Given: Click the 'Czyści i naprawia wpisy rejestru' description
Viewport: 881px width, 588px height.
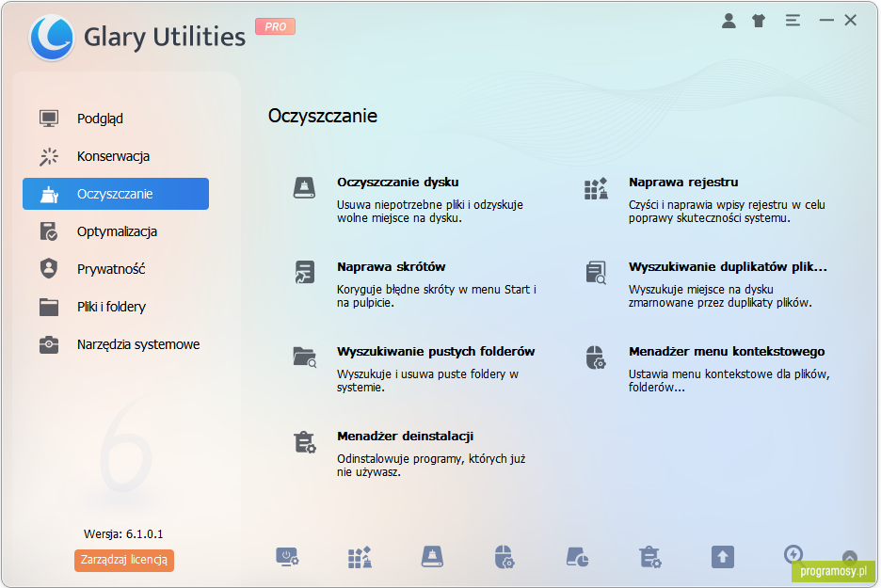Looking at the screenshot, I should (x=727, y=211).
